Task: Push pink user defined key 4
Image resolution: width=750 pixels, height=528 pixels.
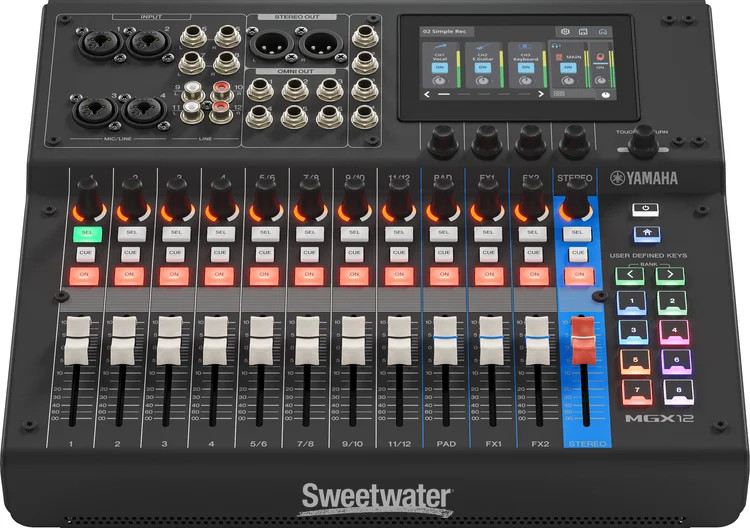Action: (674, 331)
